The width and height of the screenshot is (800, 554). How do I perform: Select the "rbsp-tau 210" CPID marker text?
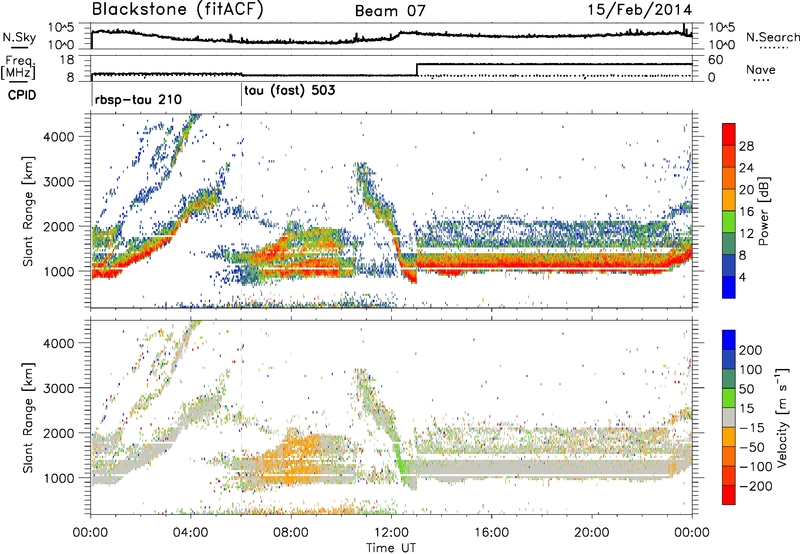click(138, 99)
